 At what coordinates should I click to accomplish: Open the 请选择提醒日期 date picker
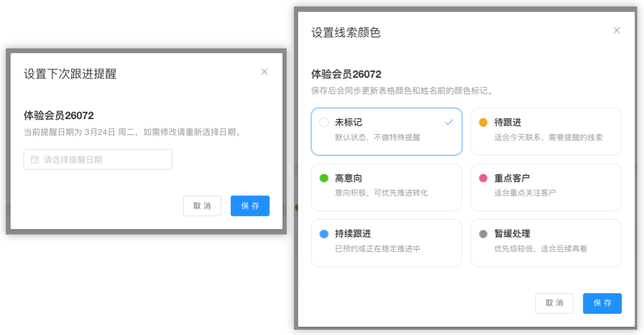point(98,160)
